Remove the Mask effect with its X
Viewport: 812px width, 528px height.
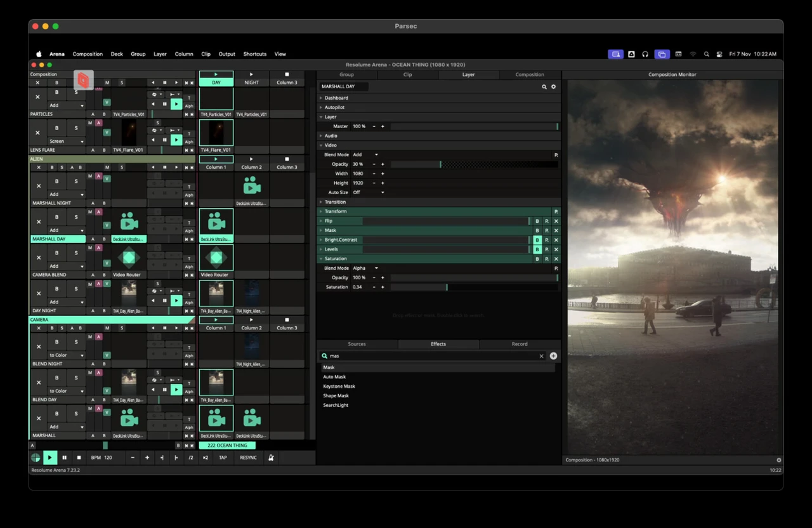tap(556, 230)
